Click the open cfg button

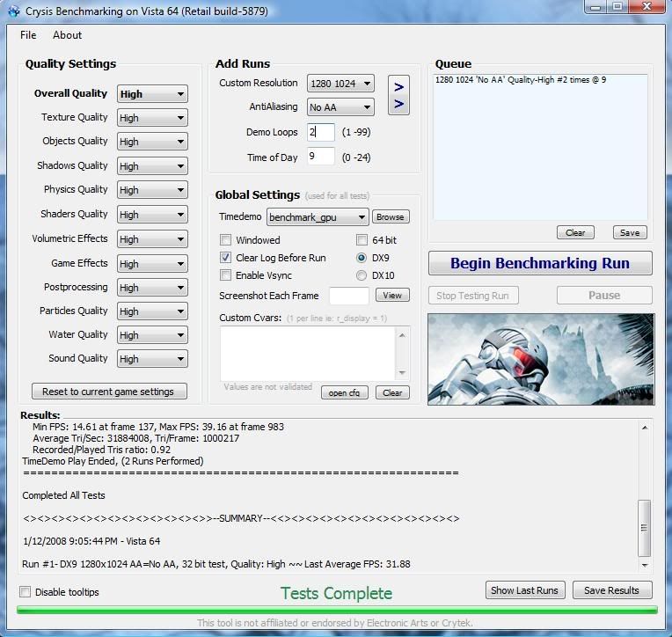pyautogui.click(x=345, y=392)
